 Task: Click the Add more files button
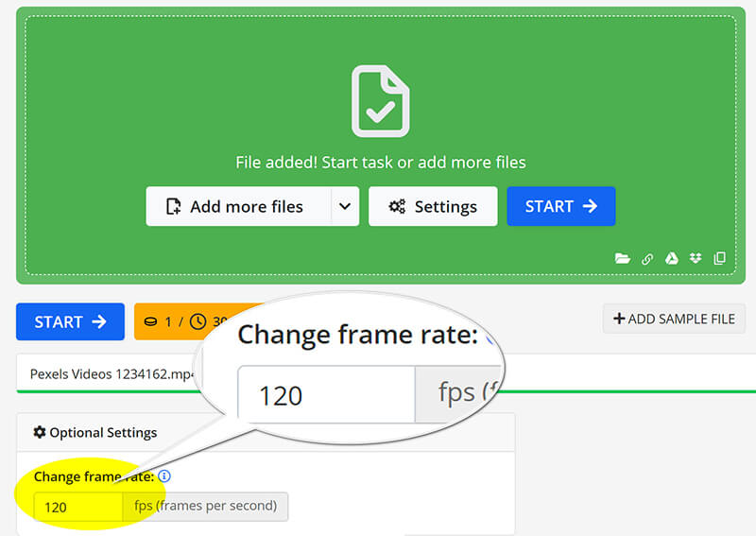pyautogui.click(x=239, y=206)
